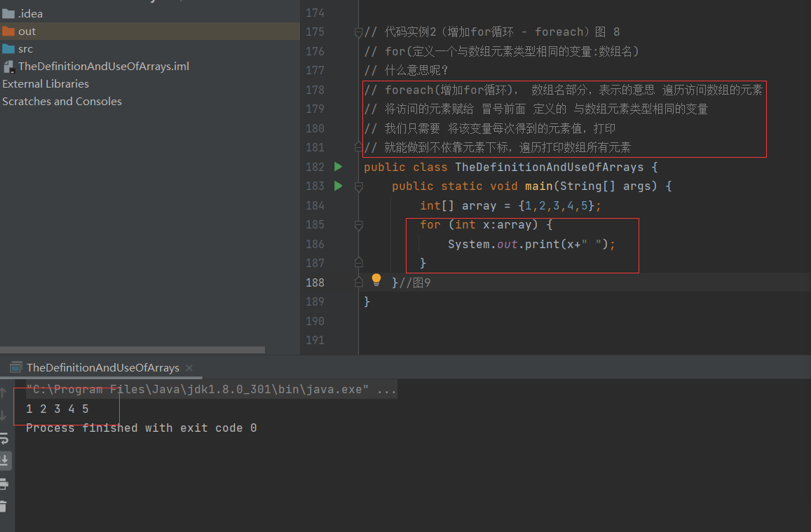Select TheDefinitionAndUseOfArrays.iml in project tree
This screenshot has width=811, height=532.
(104, 66)
